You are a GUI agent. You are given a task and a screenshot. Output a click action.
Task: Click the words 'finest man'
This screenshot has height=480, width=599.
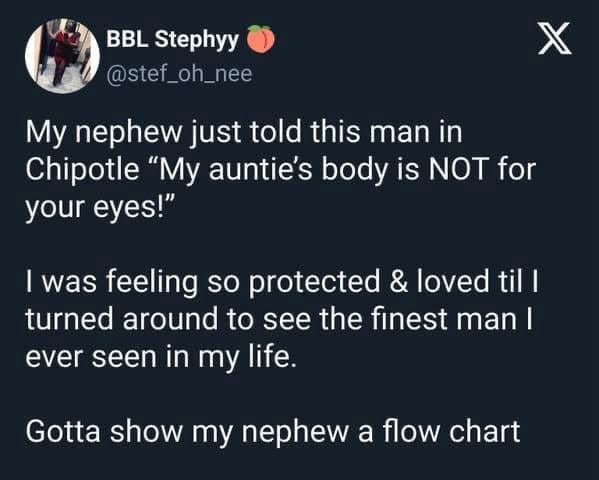click(445, 319)
